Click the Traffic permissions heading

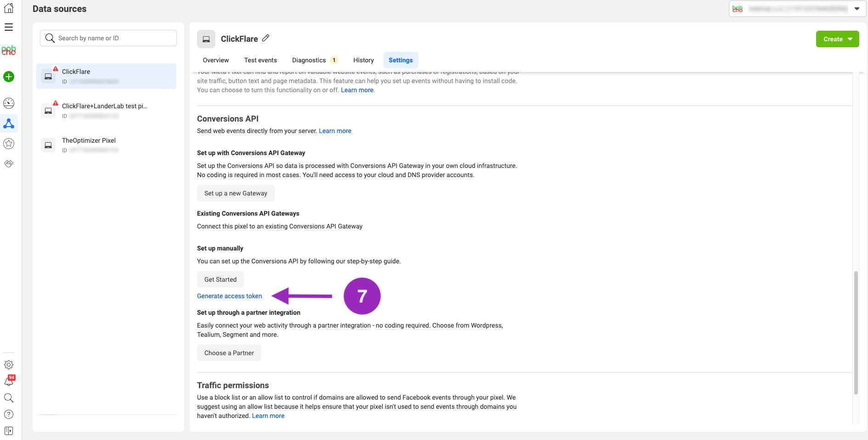click(x=233, y=385)
